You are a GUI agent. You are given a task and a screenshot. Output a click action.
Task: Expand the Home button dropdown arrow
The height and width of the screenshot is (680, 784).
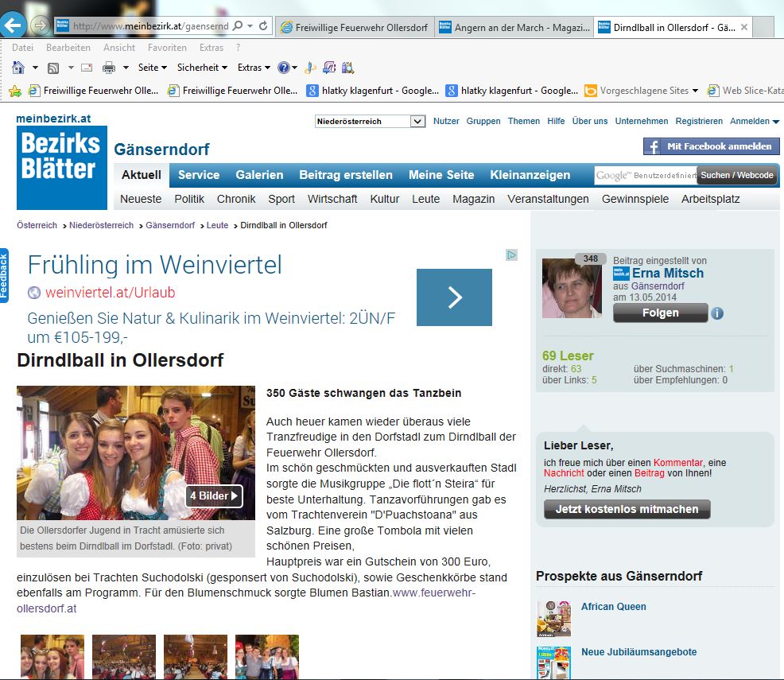(35, 68)
